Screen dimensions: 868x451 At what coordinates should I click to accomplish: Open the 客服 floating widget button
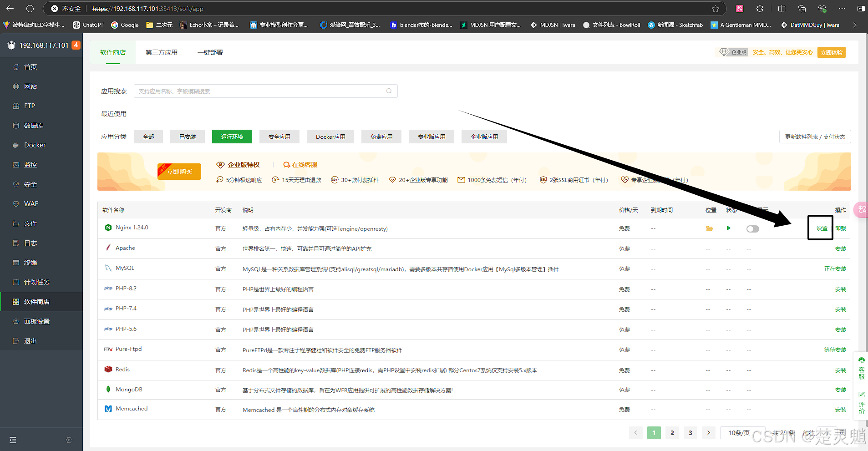(861, 369)
